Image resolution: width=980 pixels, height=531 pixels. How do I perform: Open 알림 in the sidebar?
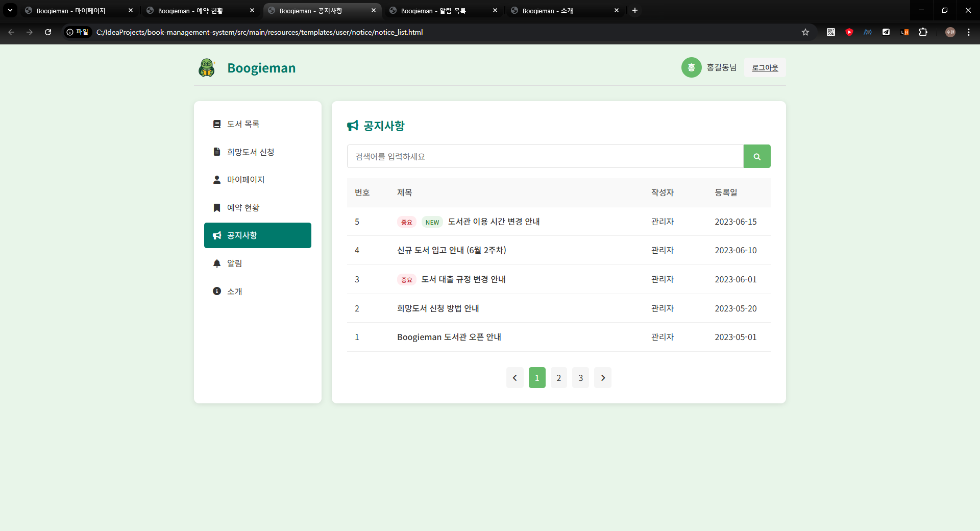[234, 263]
